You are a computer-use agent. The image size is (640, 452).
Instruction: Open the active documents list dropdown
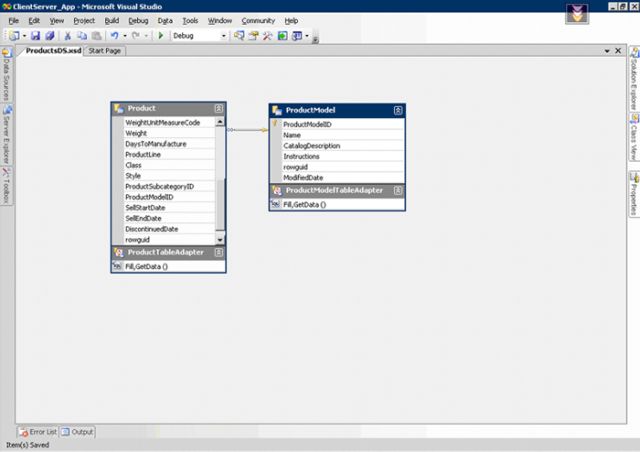click(607, 51)
